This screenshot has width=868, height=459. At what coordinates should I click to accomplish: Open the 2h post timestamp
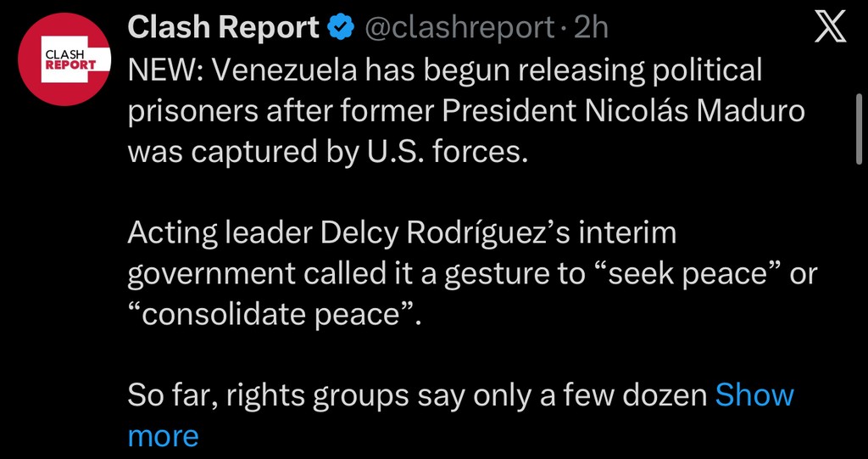591,28
